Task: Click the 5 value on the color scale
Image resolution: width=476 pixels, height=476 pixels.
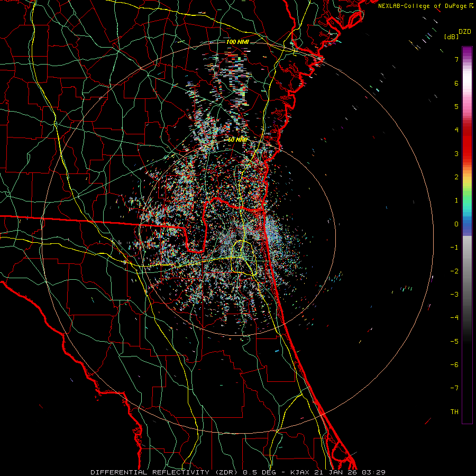Action: 456,106
